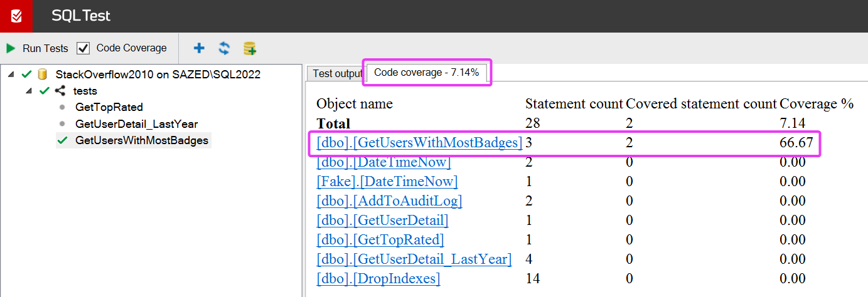Collapse the StackOverflow2010 database node

tap(12, 75)
